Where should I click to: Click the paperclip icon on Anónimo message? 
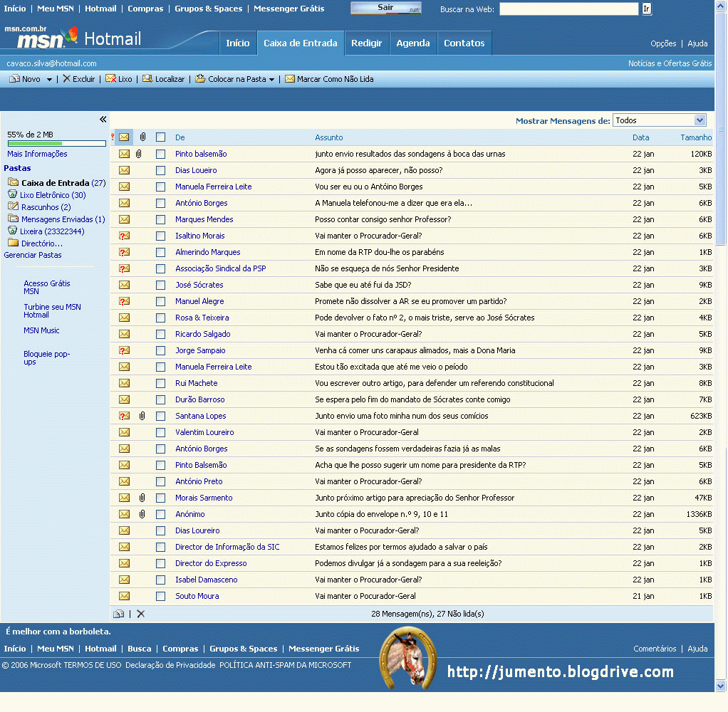(142, 514)
